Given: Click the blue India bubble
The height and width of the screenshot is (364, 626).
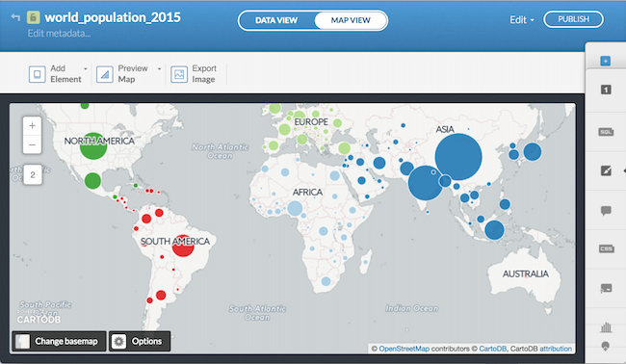Looking at the screenshot, I should pos(425,183).
